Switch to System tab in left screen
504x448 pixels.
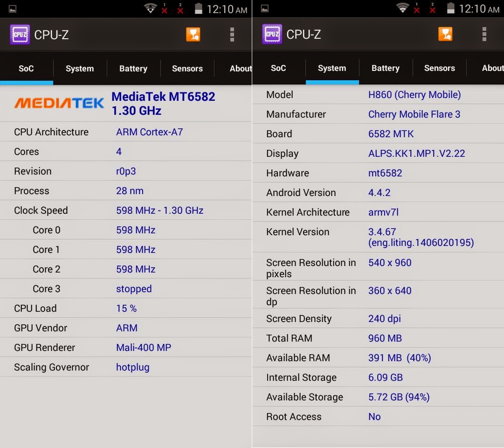80,69
